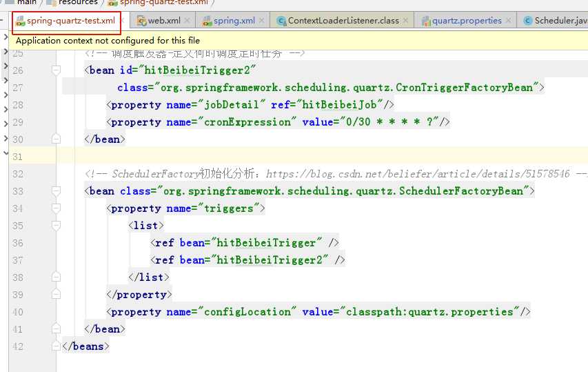This screenshot has height=372, width=588.
Task: Close the quartz.properties tab
Action: 508,21
